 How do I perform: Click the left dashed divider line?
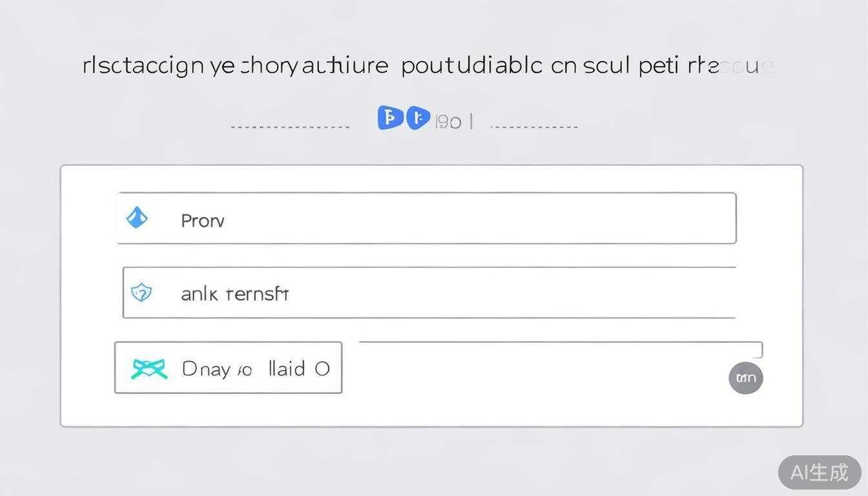[290, 127]
